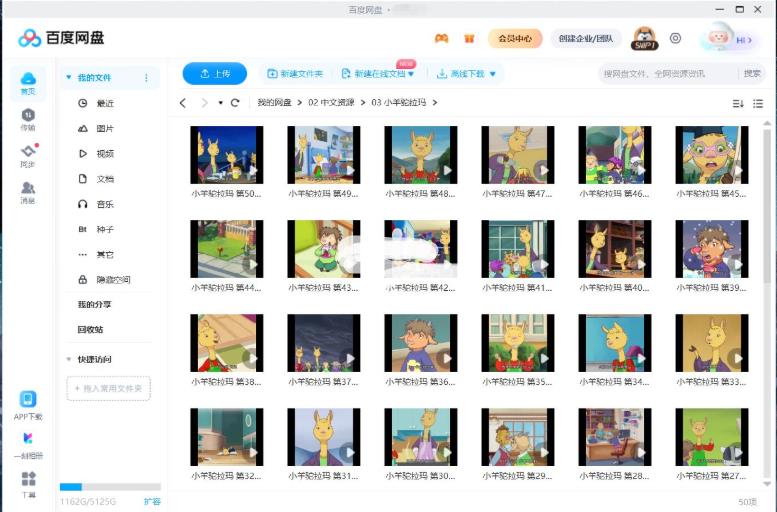Screen dimensions: 777x512
Task: Click the blue 上传 upload button
Action: pos(215,74)
